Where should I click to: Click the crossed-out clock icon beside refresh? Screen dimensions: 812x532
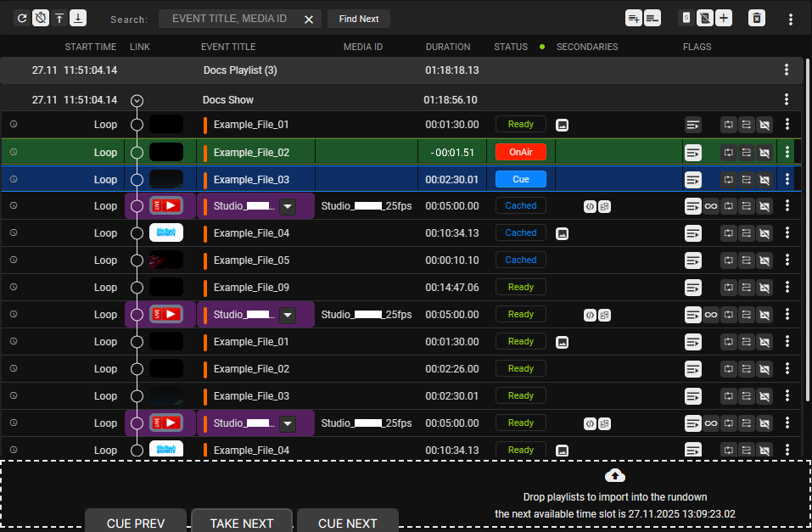40,18
